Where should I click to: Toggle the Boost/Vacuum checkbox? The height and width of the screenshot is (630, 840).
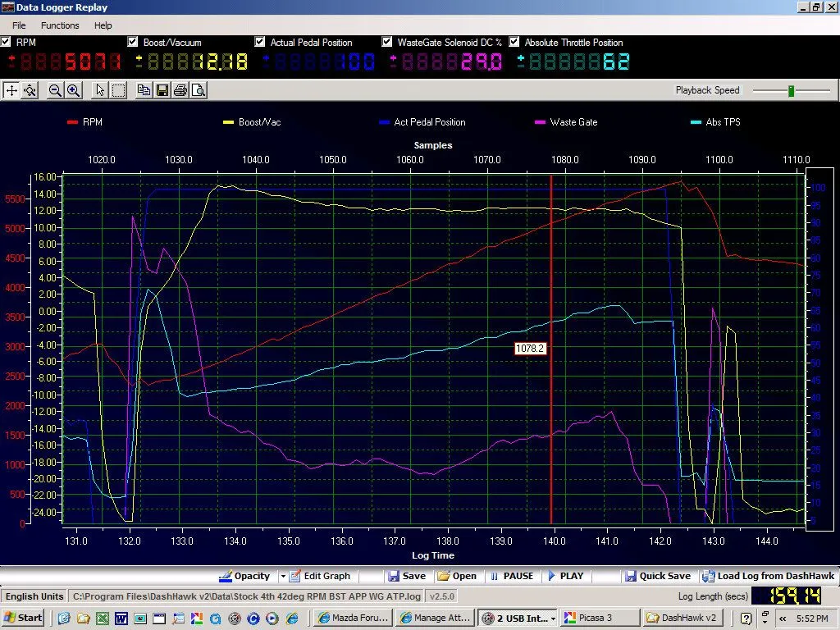134,42
